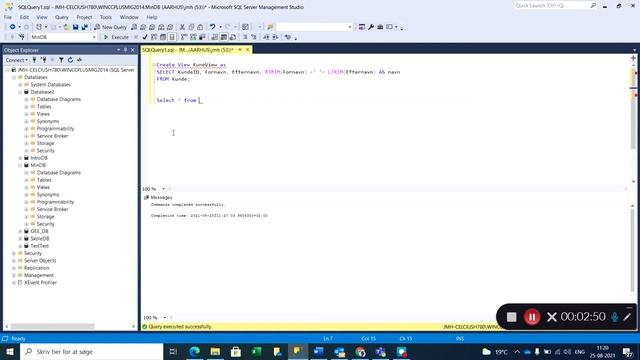Click the Windows Start button

pyautogui.click(x=10, y=351)
